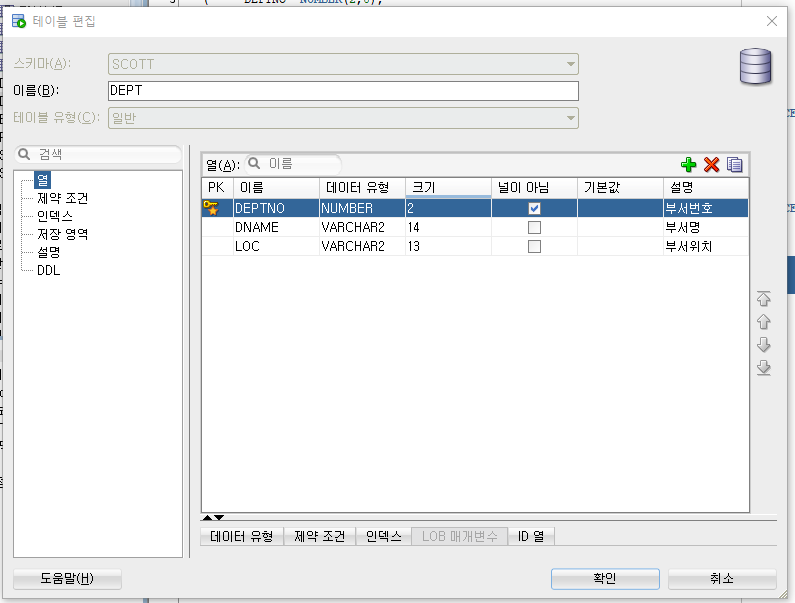Switch to the ID 열 tab

(x=531, y=536)
